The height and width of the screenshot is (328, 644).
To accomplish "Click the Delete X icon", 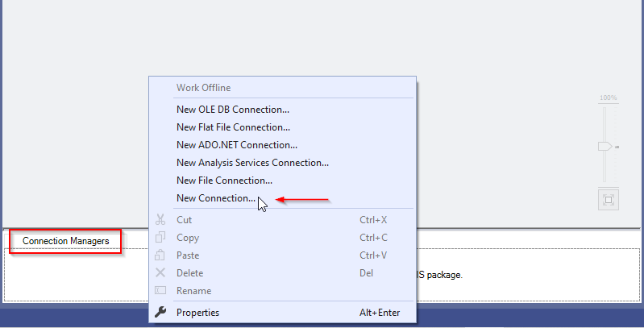I will [160, 272].
